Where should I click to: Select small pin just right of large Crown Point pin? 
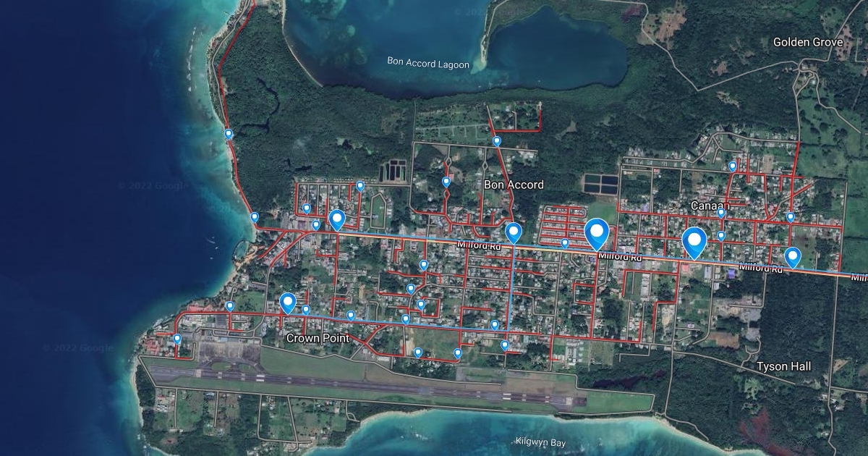(x=306, y=310)
